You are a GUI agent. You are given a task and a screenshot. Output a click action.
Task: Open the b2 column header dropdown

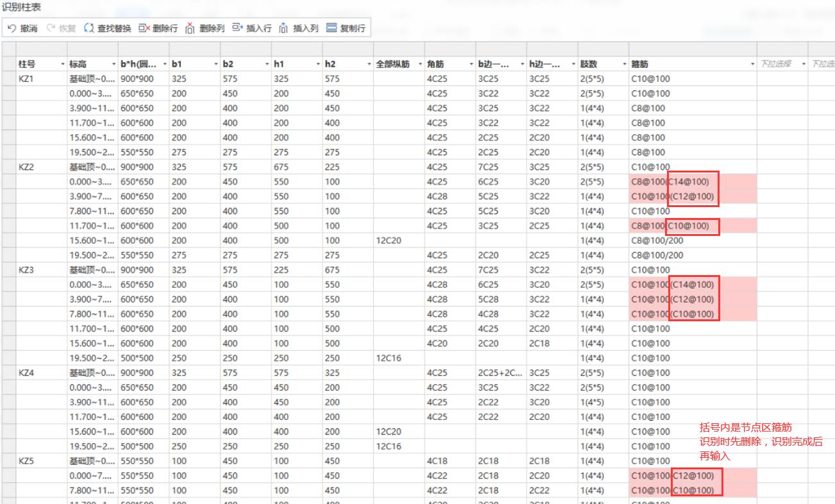[x=267, y=64]
